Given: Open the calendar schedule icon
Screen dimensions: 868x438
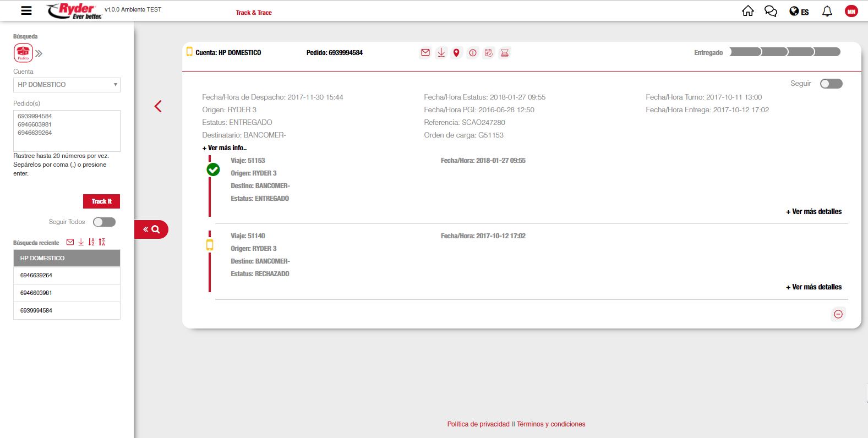Looking at the screenshot, I should tap(488, 53).
